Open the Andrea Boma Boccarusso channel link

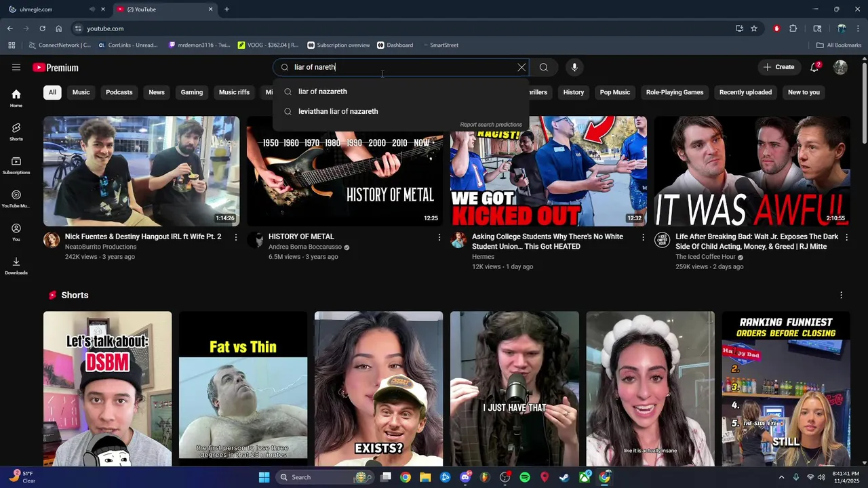click(304, 247)
